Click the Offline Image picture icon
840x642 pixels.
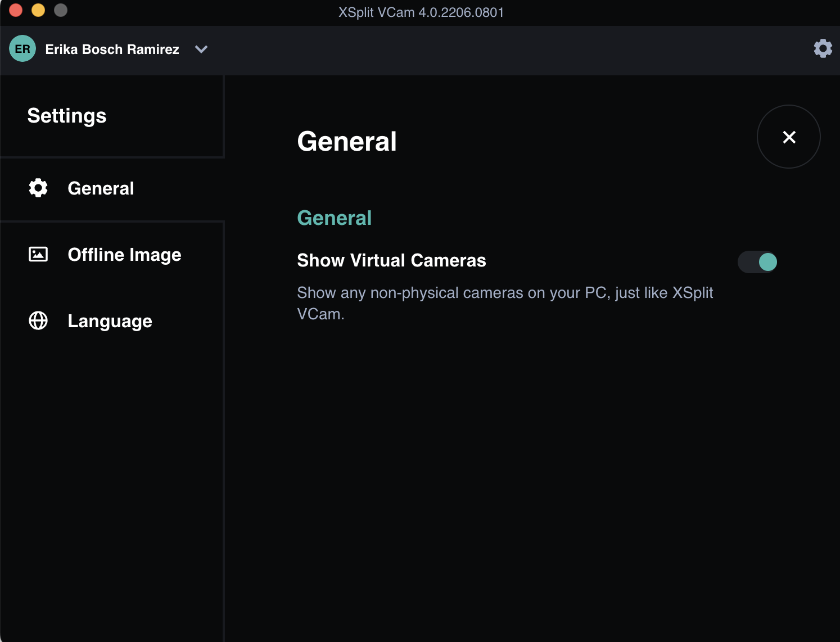38,254
